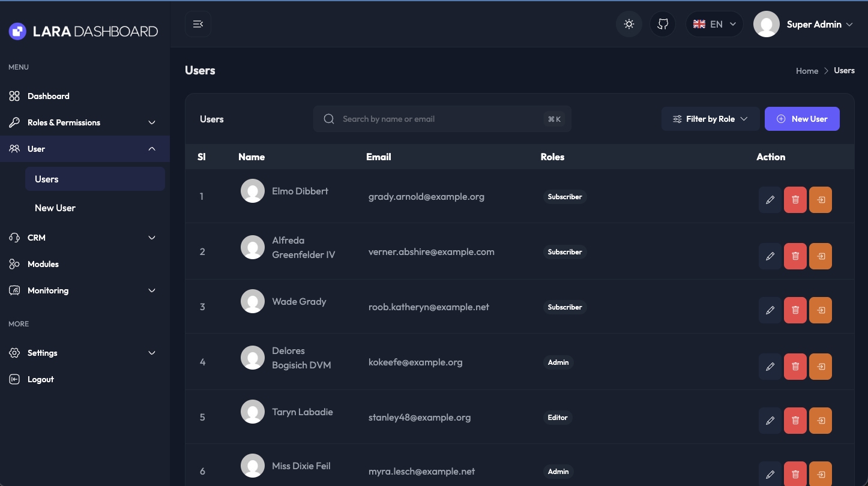Toggle light/dark theme with sun icon
Image resolution: width=868 pixels, height=486 pixels.
pyautogui.click(x=628, y=25)
